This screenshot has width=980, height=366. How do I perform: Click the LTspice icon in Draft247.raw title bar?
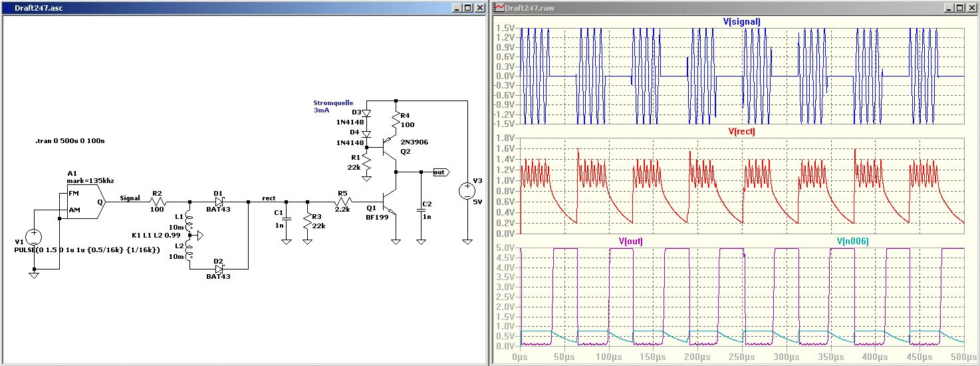pos(498,8)
